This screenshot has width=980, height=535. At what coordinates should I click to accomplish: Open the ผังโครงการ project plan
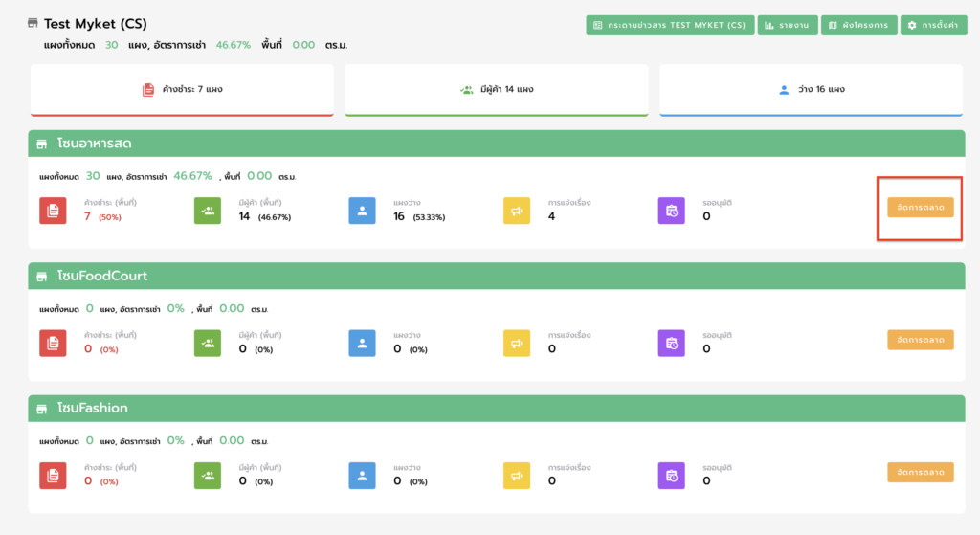(857, 26)
